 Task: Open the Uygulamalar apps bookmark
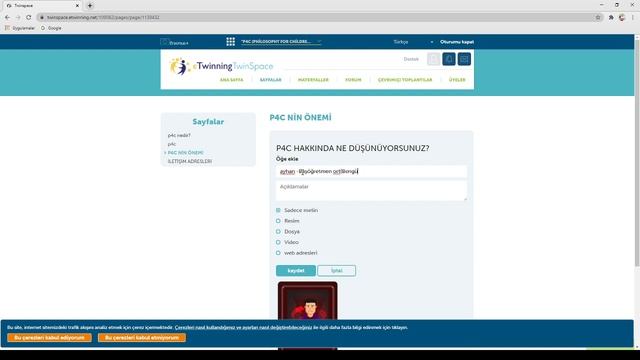pyautogui.click(x=20, y=28)
